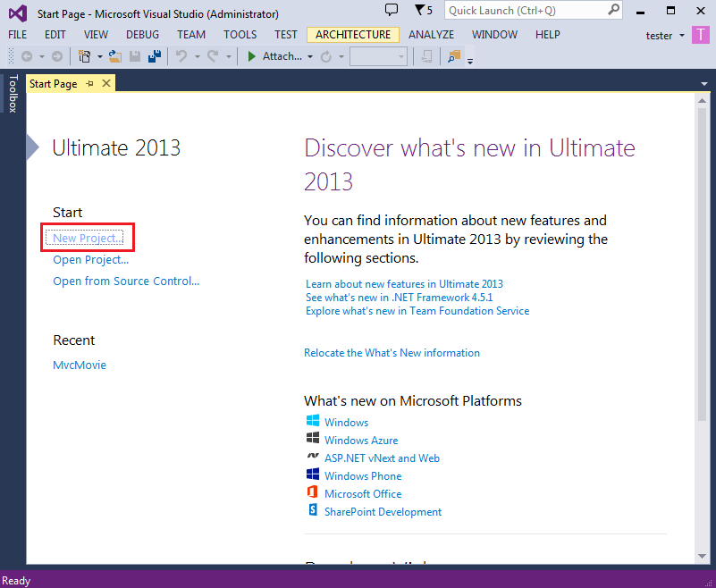The image size is (716, 588).
Task: Click the Open Project link
Action: [x=91, y=260]
